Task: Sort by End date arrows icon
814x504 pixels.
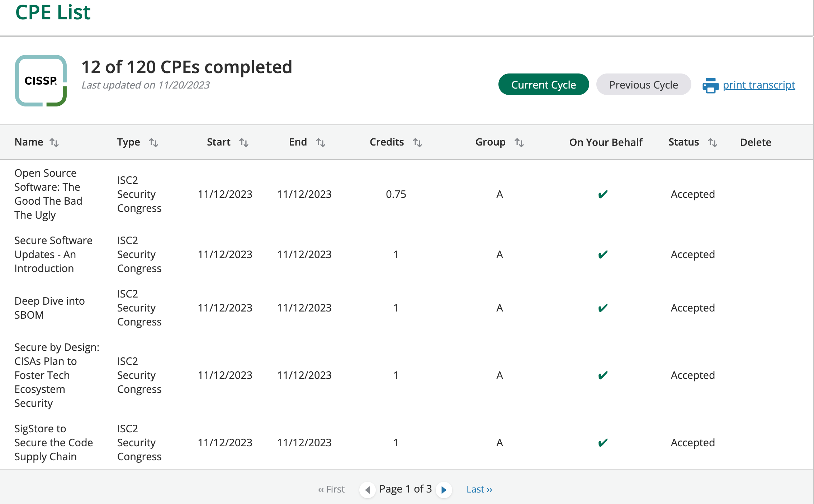Action: point(321,142)
